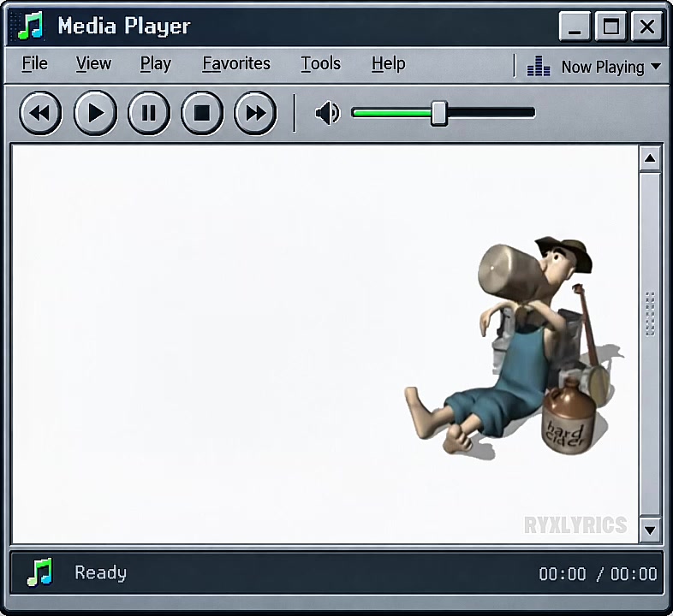
Task: Close the Media Player window
Action: click(x=646, y=27)
